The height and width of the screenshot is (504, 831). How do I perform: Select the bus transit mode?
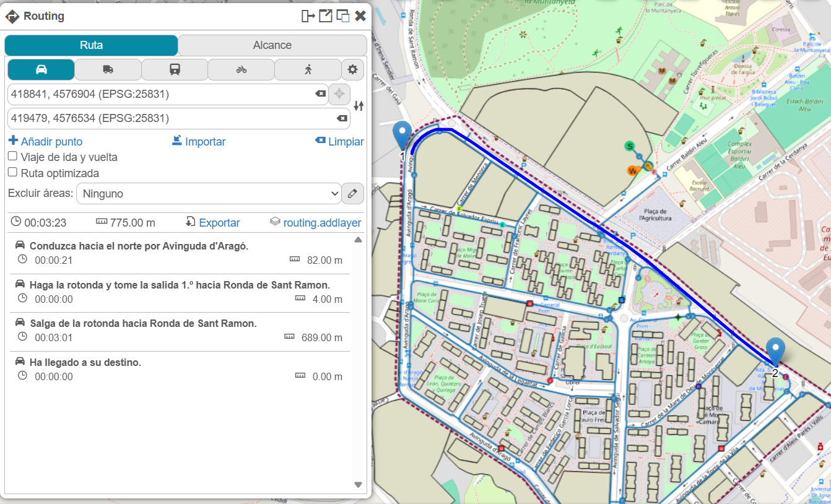[175, 69]
